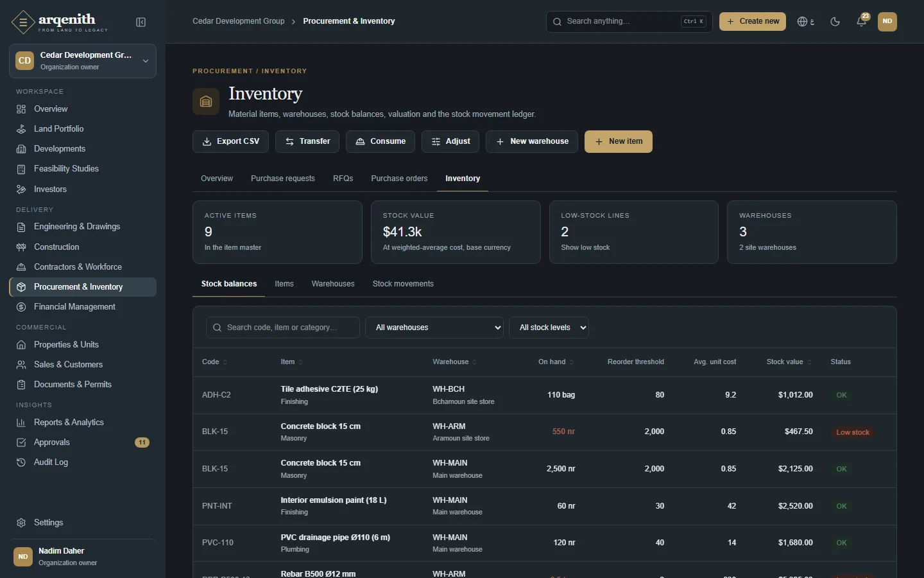Click the Transfer button
The image size is (924, 578).
click(307, 142)
